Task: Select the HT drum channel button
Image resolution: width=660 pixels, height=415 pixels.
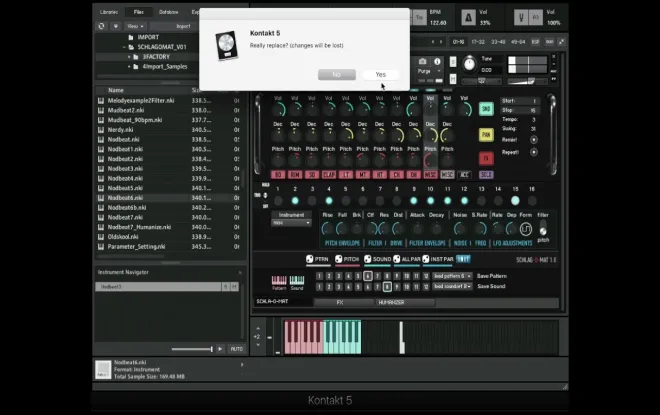Action: [x=380, y=175]
